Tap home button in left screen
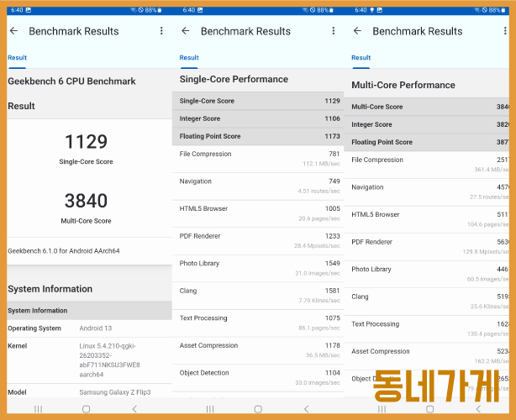Image resolution: width=516 pixels, height=420 pixels. click(x=87, y=409)
